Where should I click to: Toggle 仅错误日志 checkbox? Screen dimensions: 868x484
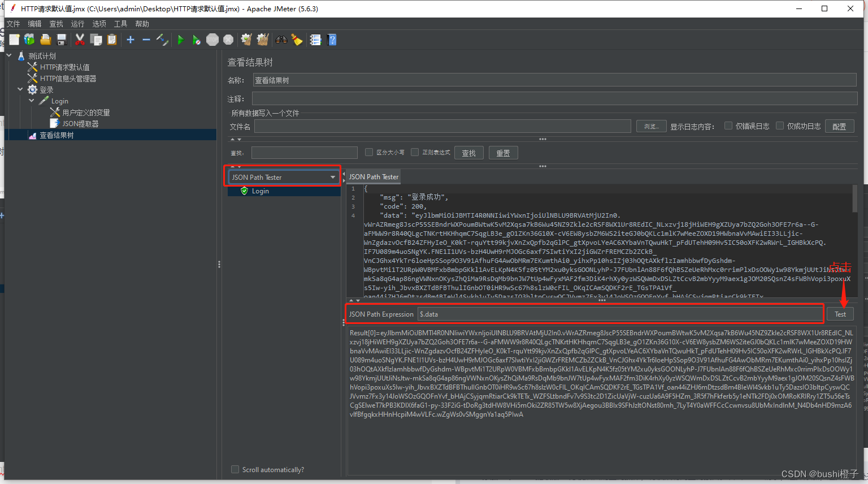(x=728, y=126)
